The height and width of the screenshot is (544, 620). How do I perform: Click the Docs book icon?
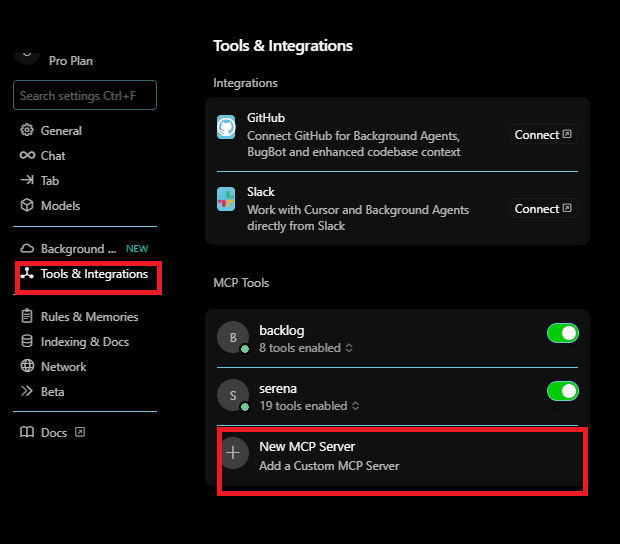(x=27, y=432)
